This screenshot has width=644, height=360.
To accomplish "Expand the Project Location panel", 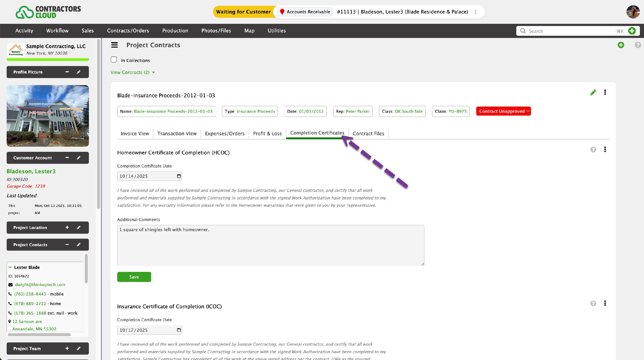I will [67, 227].
